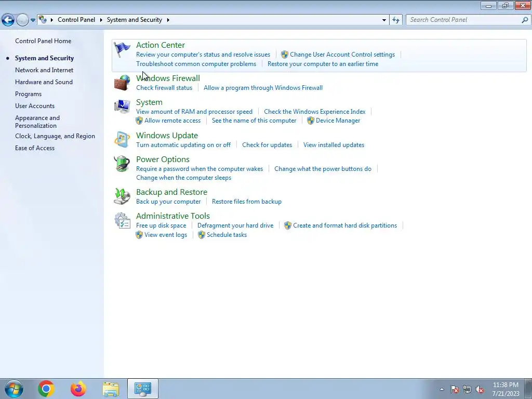Go back with the Back arrow button
The width and height of the screenshot is (532, 399).
tap(8, 20)
